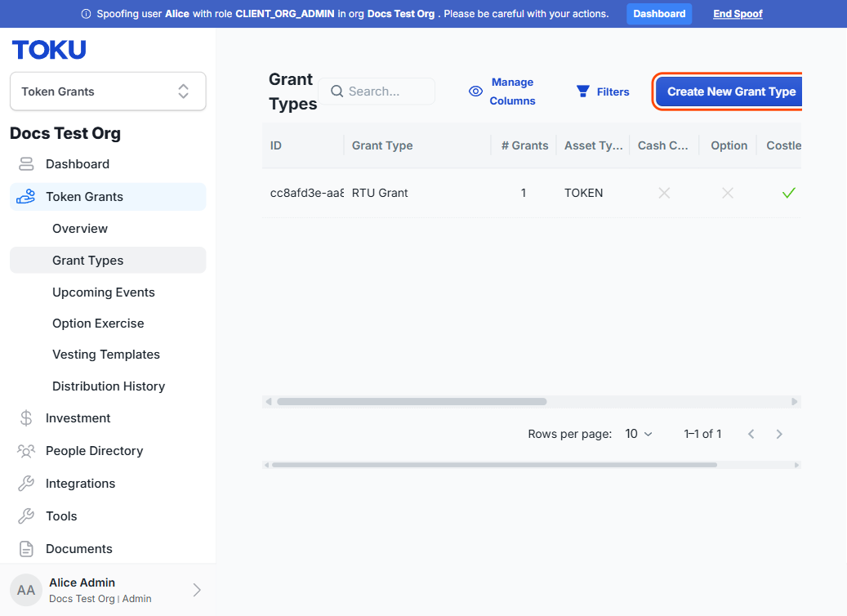Image resolution: width=847 pixels, height=616 pixels.
Task: Sort by Grant Type column header
Action: [x=382, y=145]
